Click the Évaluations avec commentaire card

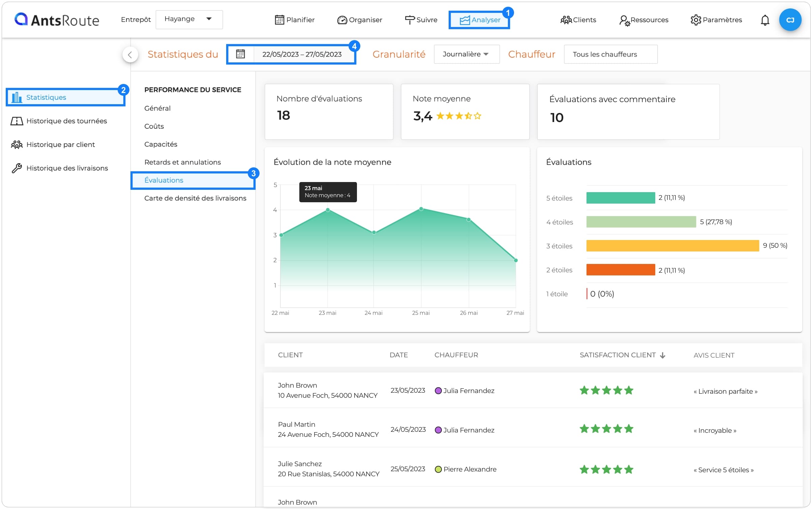pyautogui.click(x=628, y=112)
